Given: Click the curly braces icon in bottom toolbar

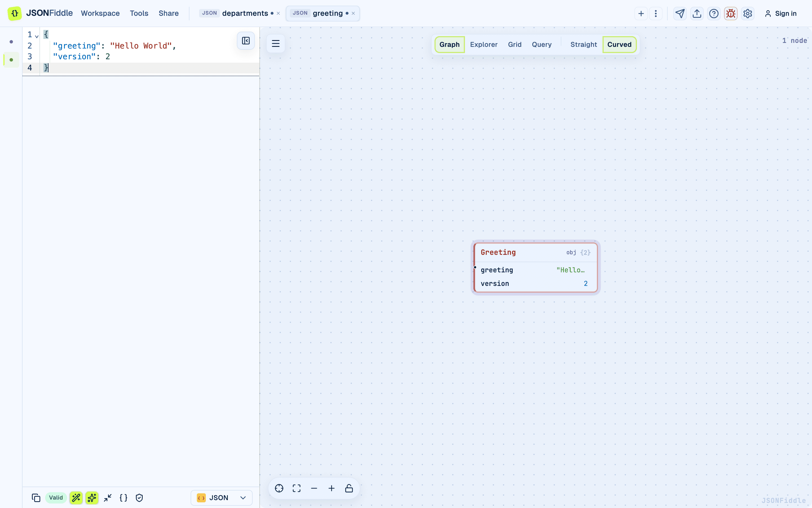Looking at the screenshot, I should pyautogui.click(x=123, y=498).
